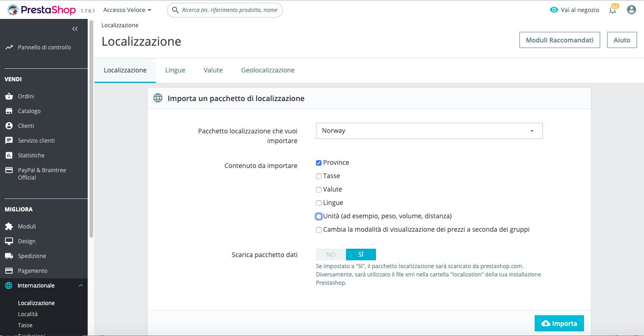Uncheck the Province checkbox
This screenshot has width=644, height=336.
click(x=319, y=163)
